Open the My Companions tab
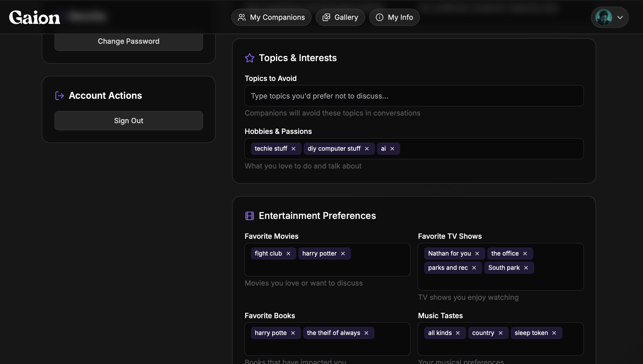Screen dimensions: 643x364 [x=271, y=17]
